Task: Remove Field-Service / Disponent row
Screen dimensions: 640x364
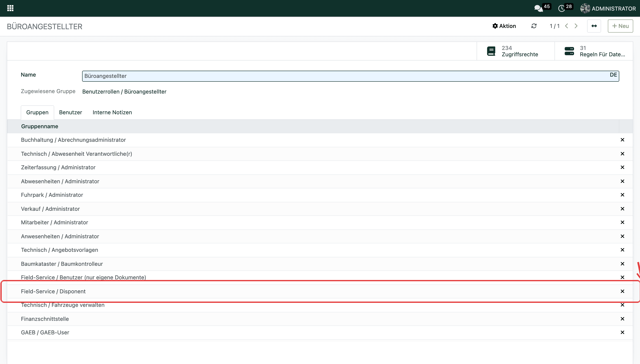Action: pyautogui.click(x=622, y=291)
